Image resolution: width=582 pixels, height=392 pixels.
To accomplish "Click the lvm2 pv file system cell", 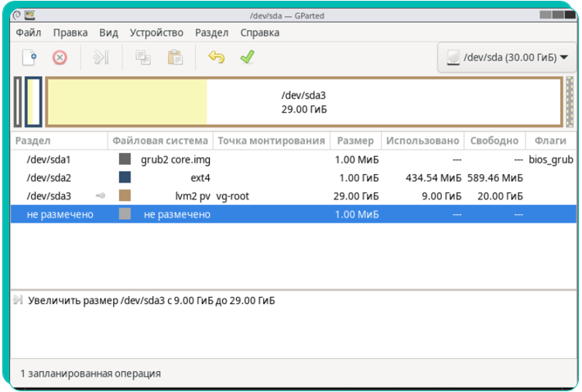I will pos(193,196).
